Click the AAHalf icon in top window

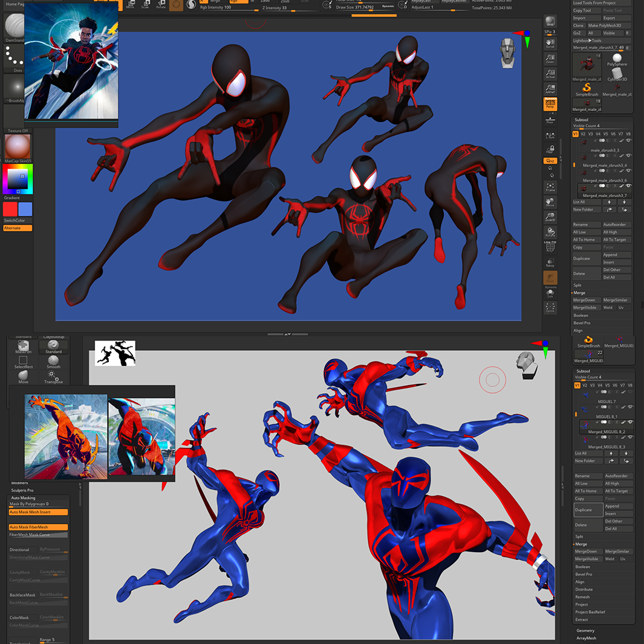550,88
